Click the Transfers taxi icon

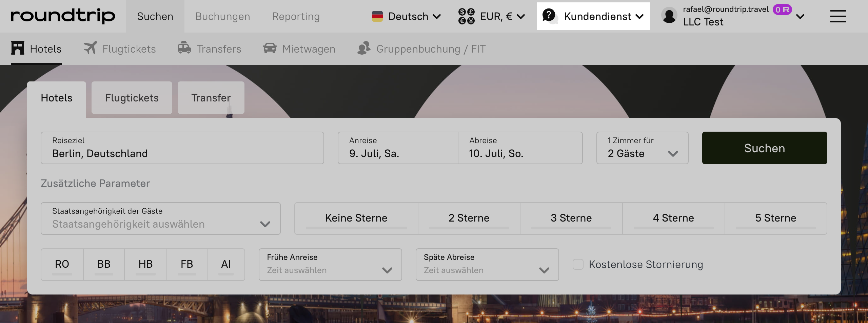click(184, 48)
